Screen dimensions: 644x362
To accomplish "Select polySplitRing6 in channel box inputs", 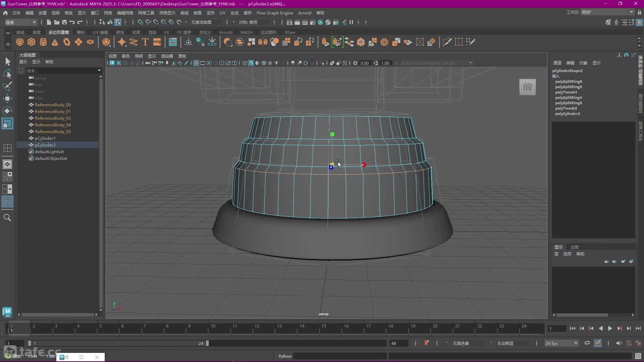I will (x=568, y=81).
